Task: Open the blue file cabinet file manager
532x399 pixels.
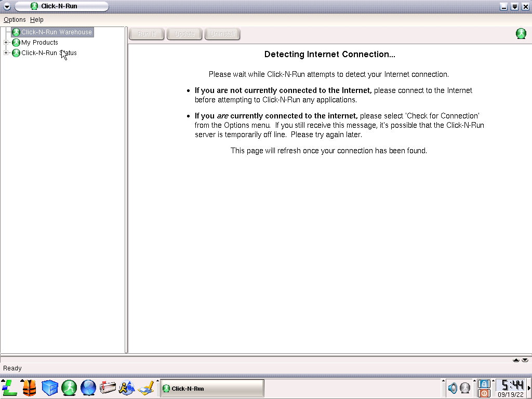Action: coord(49,388)
